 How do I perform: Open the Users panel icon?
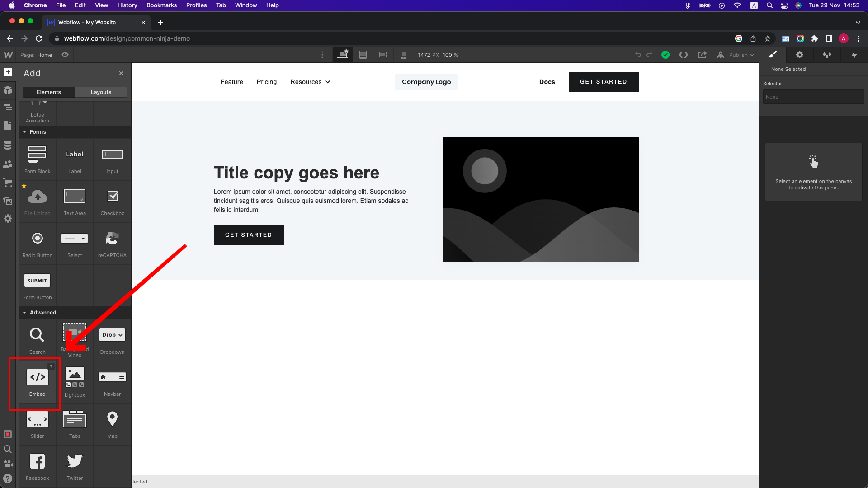(8, 164)
